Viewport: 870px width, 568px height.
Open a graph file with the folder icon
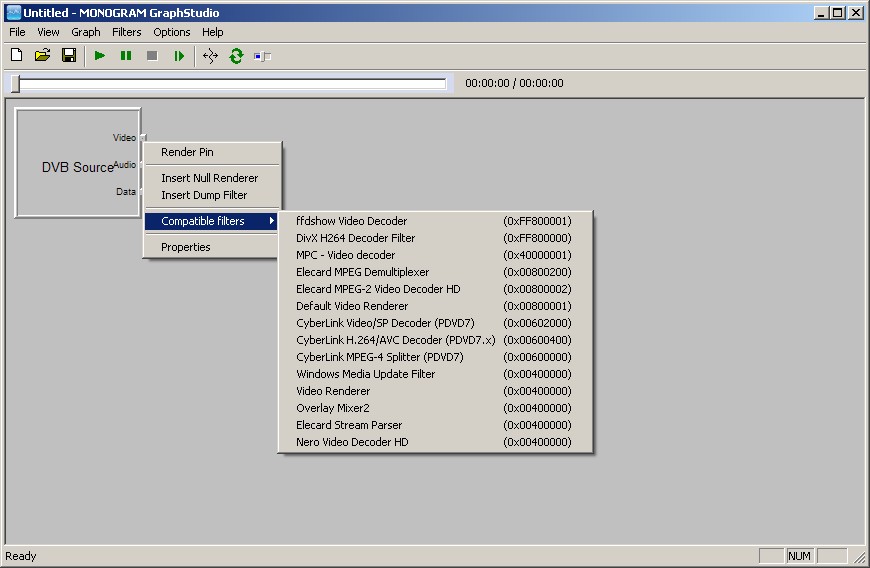(43, 55)
